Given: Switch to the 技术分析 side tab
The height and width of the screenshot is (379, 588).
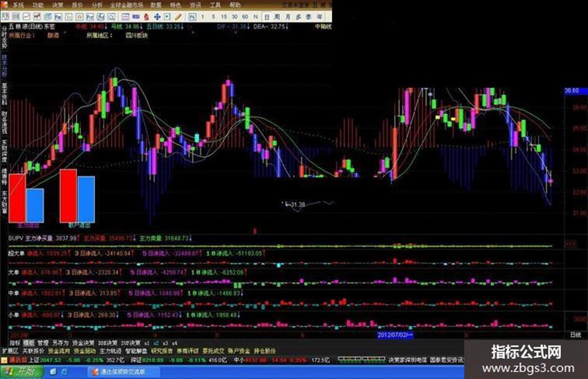Looking at the screenshot, I should pyautogui.click(x=4, y=66).
